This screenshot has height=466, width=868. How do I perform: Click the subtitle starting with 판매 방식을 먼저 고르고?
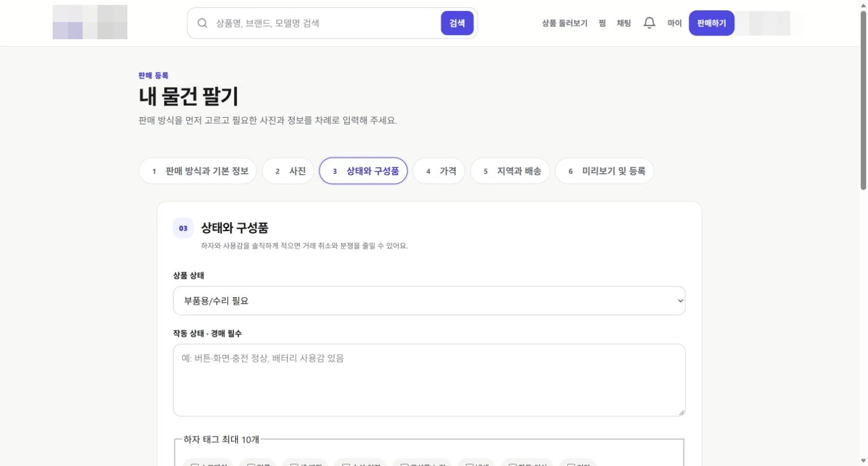point(268,120)
